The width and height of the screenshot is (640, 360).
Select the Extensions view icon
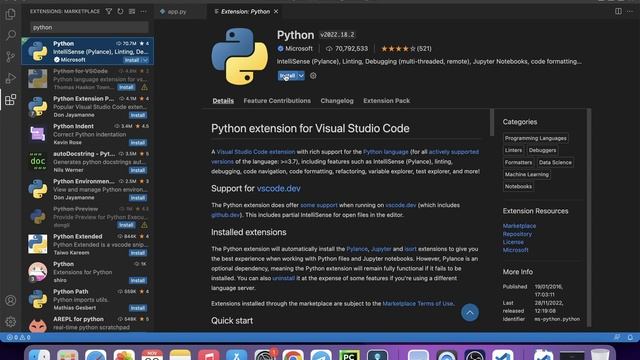click(11, 100)
